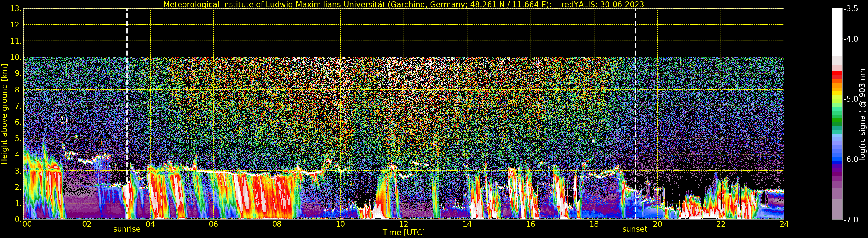The height and width of the screenshot is (238, 868).
Task: Click the x-axis tick label 02
Action: coord(87,224)
